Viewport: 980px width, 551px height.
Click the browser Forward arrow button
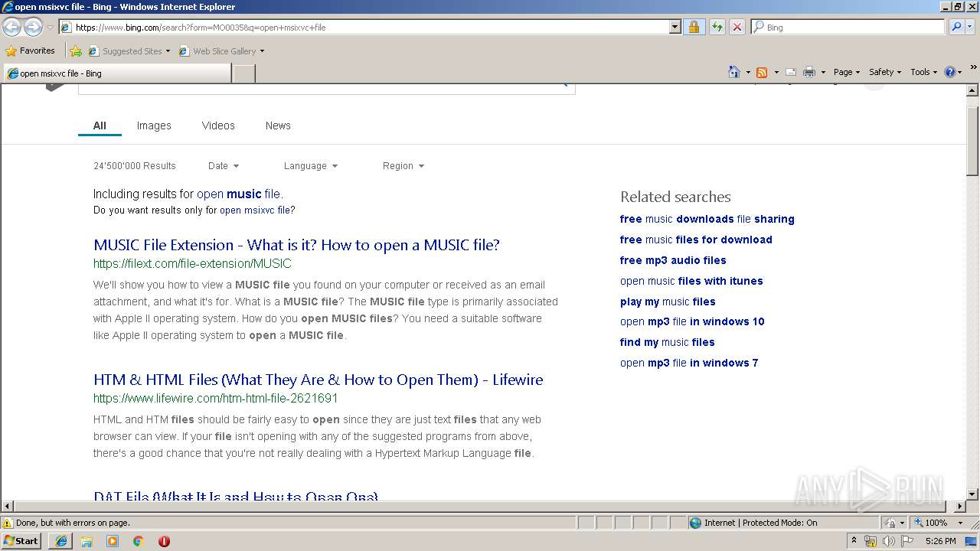33,27
